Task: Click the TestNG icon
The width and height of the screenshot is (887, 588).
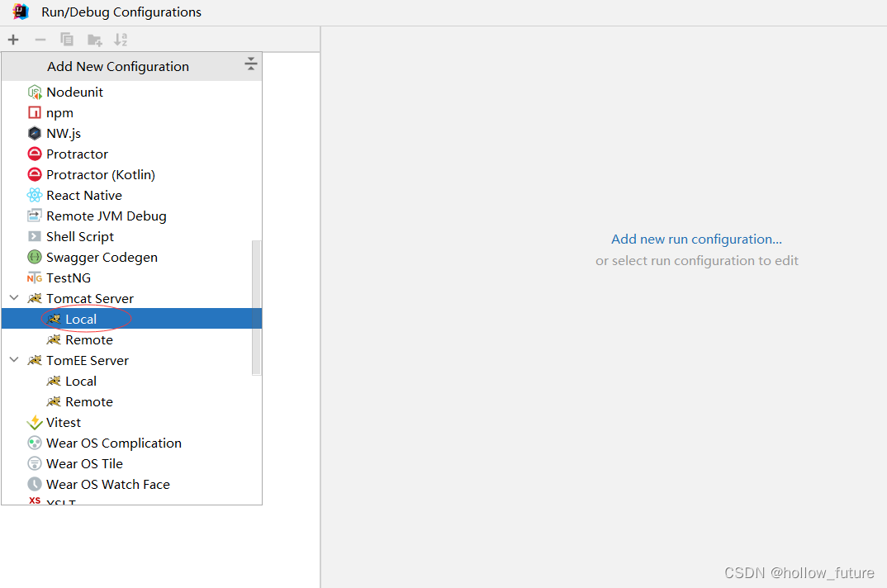Action: (35, 277)
